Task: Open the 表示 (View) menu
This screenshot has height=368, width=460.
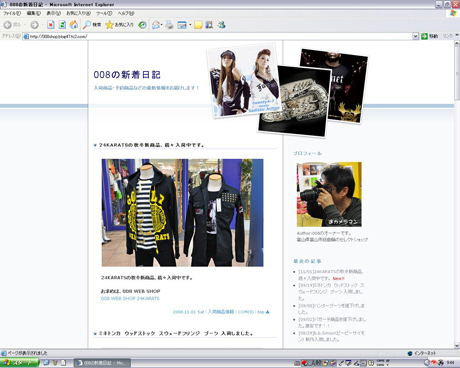Action: click(53, 13)
